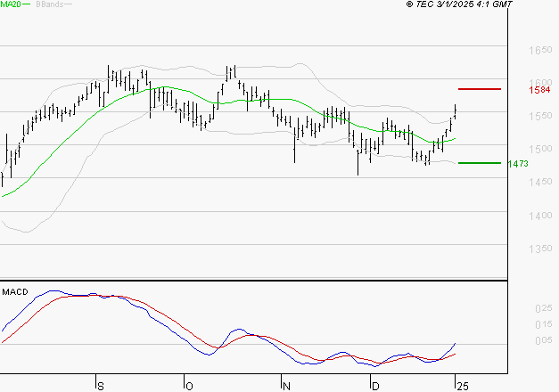Click the red resistance level line
Screen dimensions: 559x392
[x=480, y=89]
